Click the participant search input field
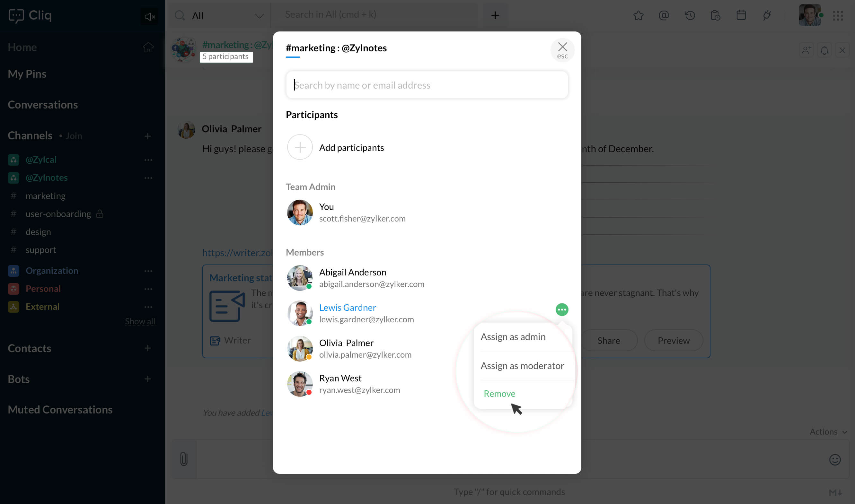 [x=427, y=85]
